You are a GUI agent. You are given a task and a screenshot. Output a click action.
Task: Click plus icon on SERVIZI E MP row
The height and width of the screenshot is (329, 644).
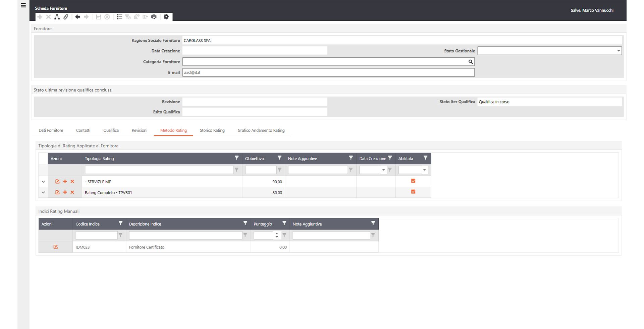(65, 182)
